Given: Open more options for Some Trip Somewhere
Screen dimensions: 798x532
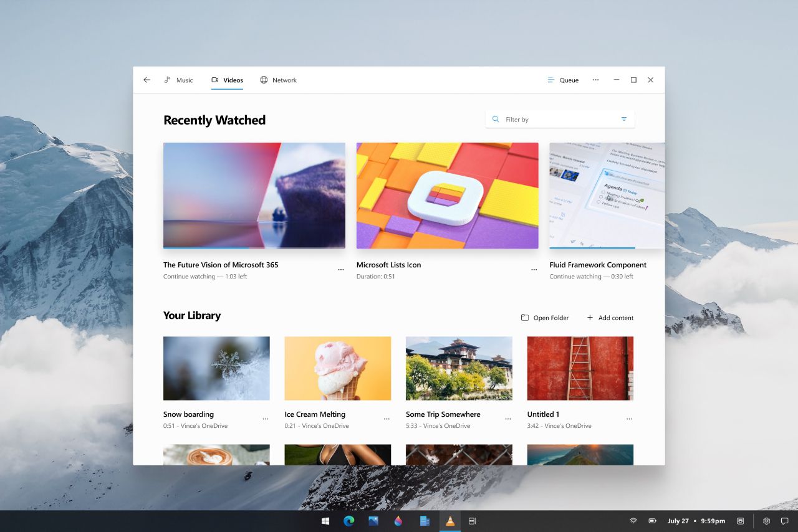Looking at the screenshot, I should 508,419.
